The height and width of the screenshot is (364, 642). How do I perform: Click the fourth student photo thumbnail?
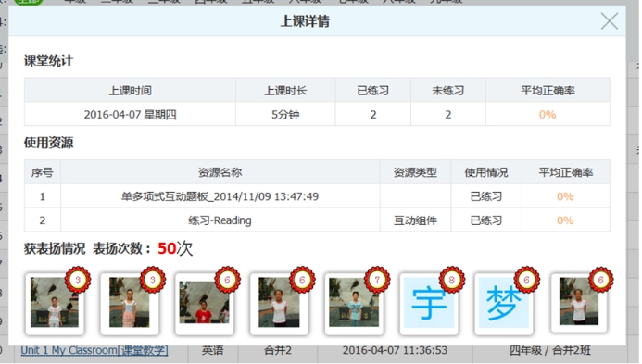click(x=279, y=303)
